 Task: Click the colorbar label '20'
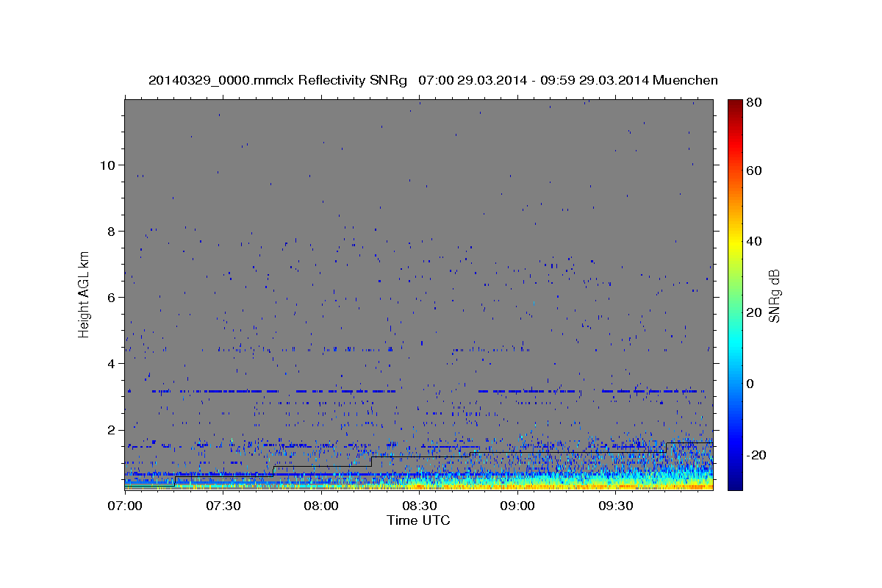coord(753,312)
